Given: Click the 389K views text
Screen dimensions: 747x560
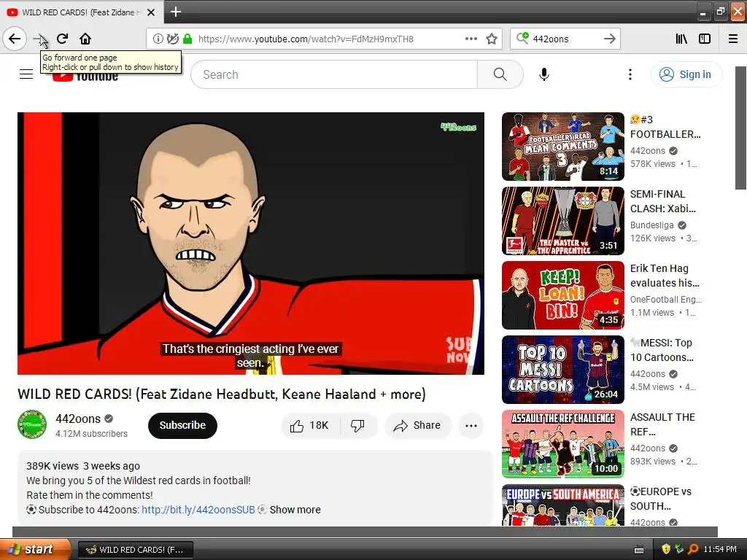Looking at the screenshot, I should pyautogui.click(x=53, y=466).
